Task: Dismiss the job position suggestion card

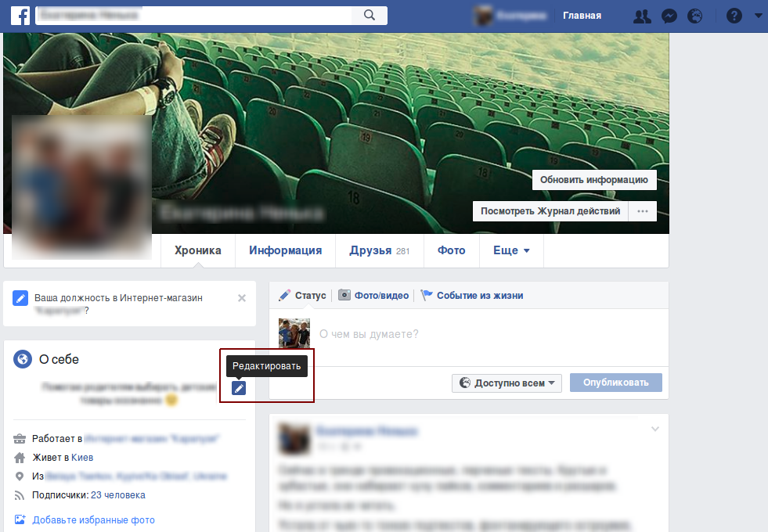Action: (242, 298)
